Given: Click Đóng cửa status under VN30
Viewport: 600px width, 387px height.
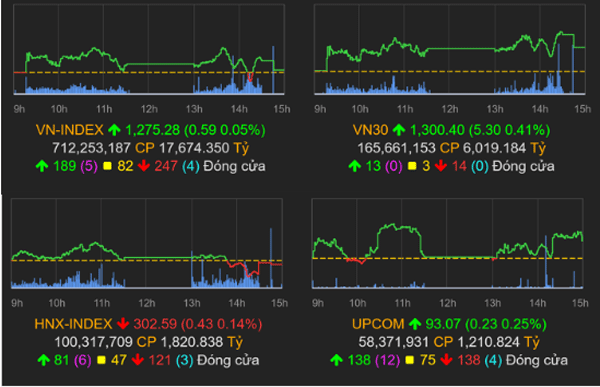Looking at the screenshot, I should 523,166.
